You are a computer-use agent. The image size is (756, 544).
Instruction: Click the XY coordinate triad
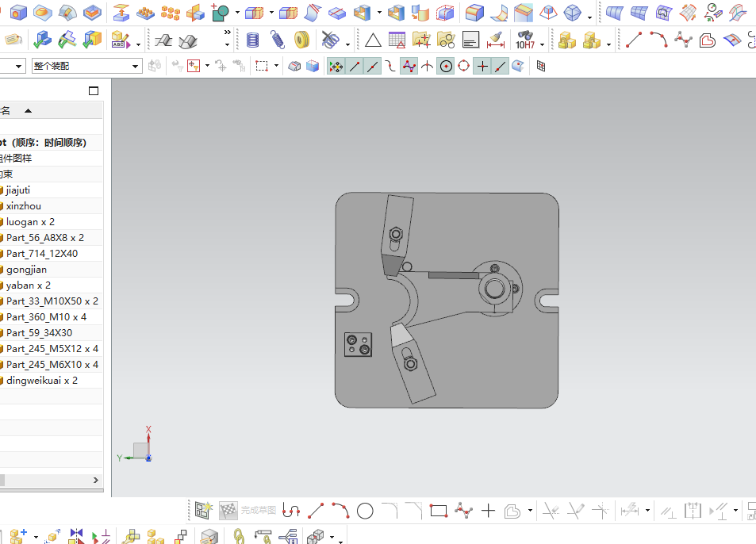[136, 446]
